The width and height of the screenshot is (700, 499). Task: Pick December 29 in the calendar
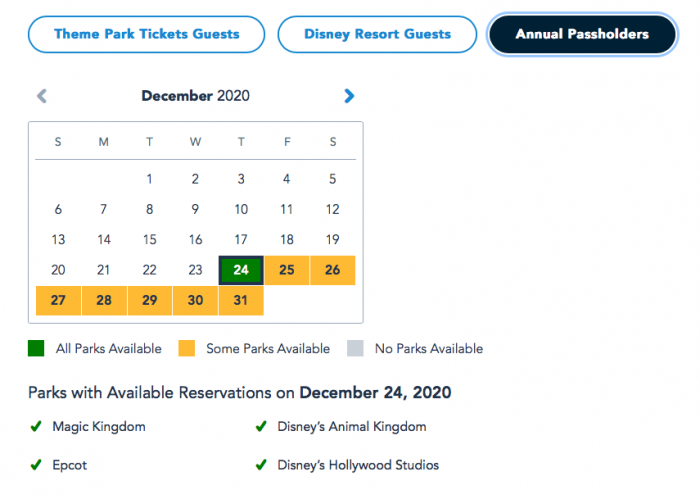pos(149,301)
